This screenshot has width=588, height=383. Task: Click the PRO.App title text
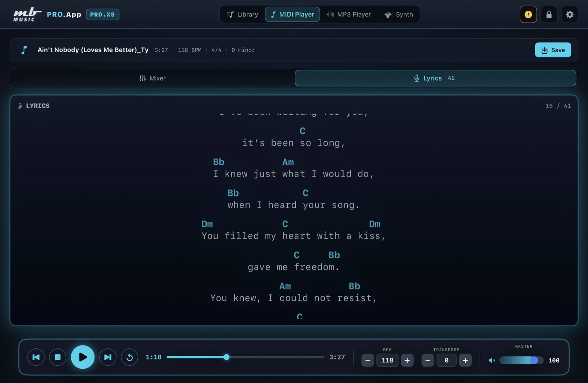[64, 14]
